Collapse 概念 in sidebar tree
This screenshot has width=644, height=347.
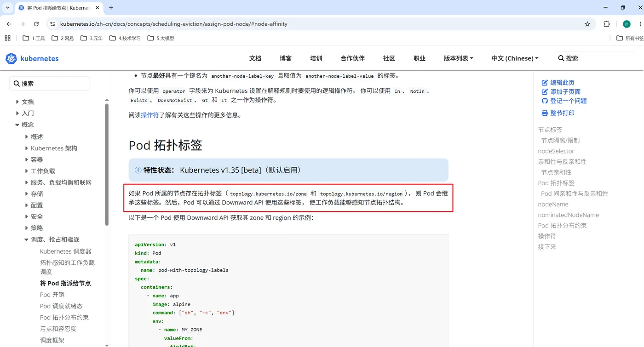point(17,125)
